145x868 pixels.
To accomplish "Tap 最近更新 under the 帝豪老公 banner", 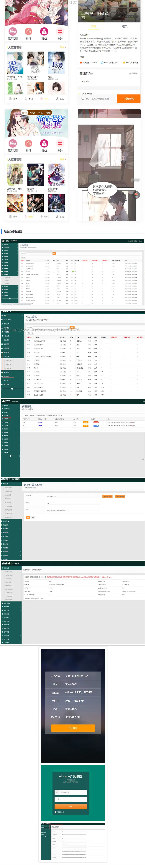I will [13, 143].
